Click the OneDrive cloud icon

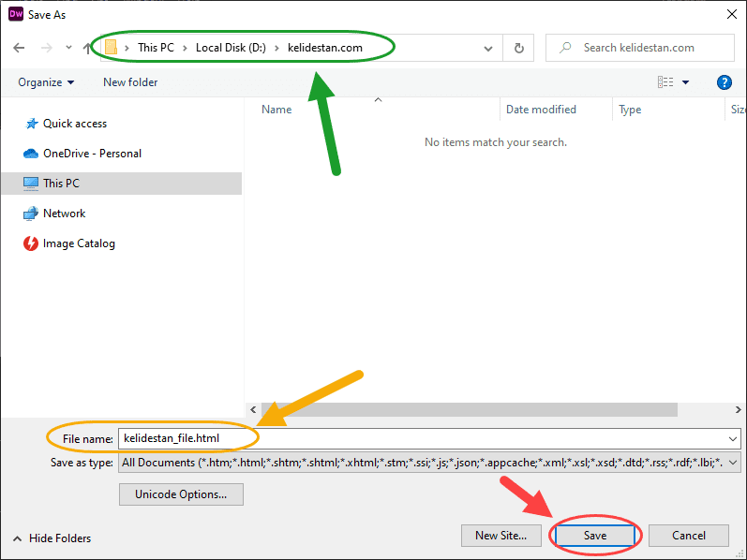(x=31, y=154)
